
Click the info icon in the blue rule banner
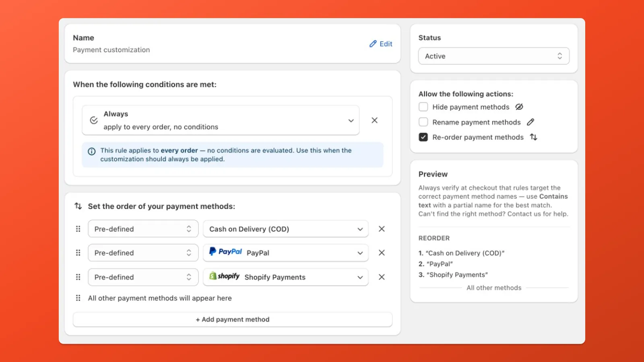click(91, 151)
